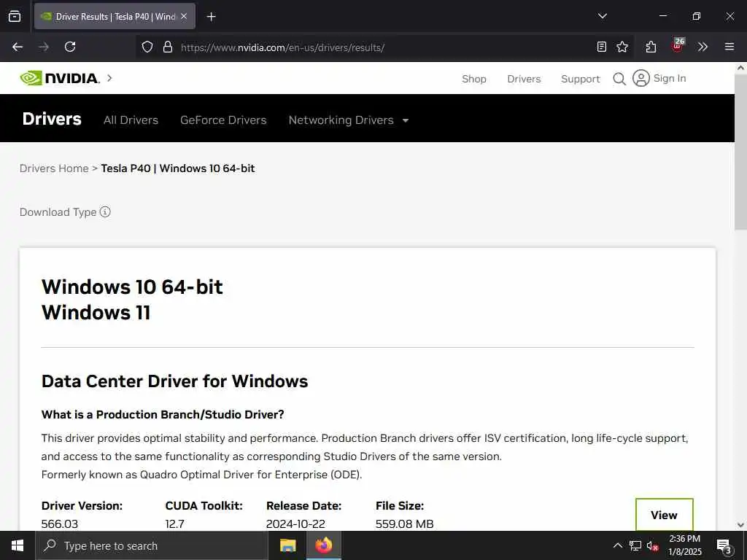747x560 pixels.
Task: Click the muted volume tray icon
Action: [x=652, y=545]
